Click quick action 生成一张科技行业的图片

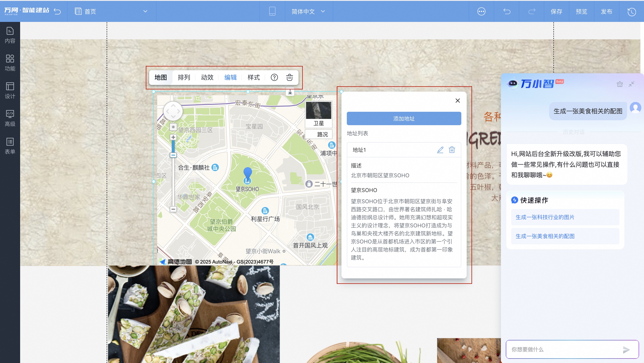[x=565, y=217]
